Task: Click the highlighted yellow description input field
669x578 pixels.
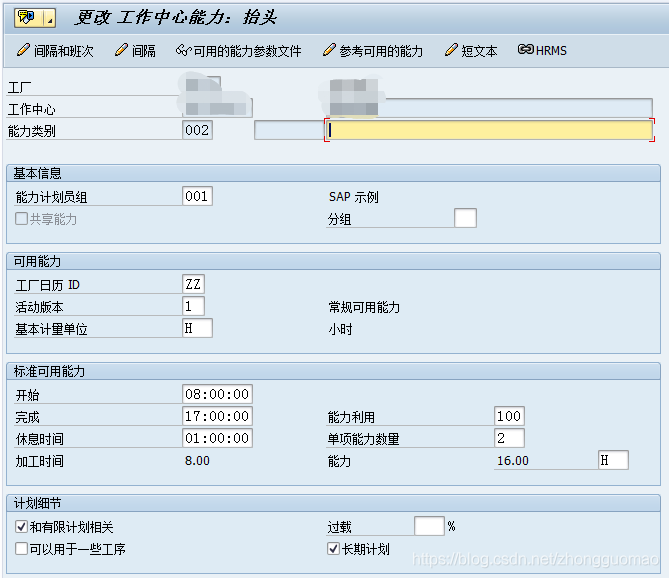Action: (x=490, y=130)
